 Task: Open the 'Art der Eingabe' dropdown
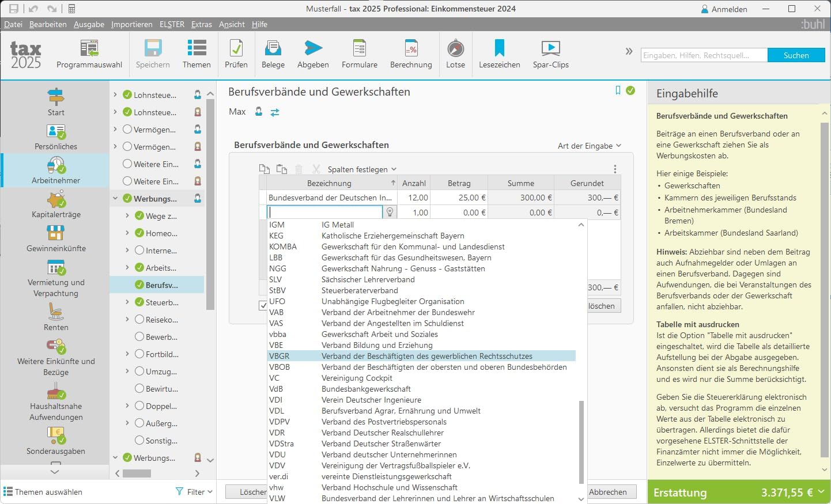(x=589, y=146)
